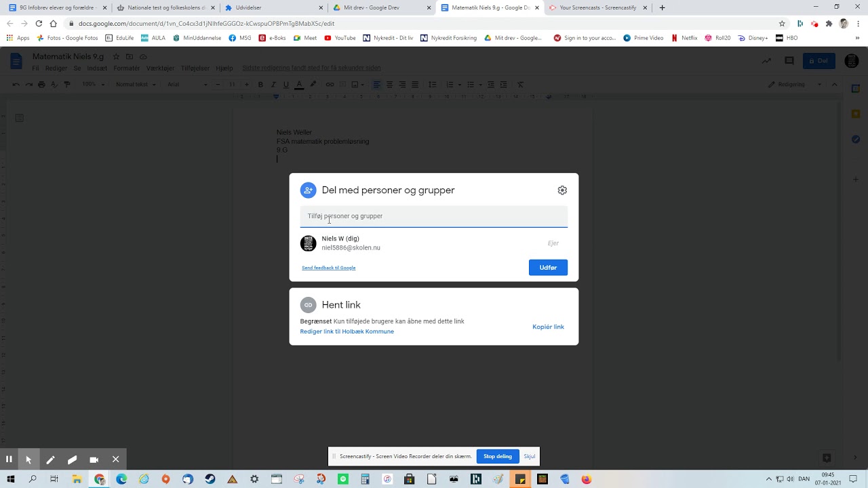Click the Udfør button

pyautogui.click(x=548, y=268)
